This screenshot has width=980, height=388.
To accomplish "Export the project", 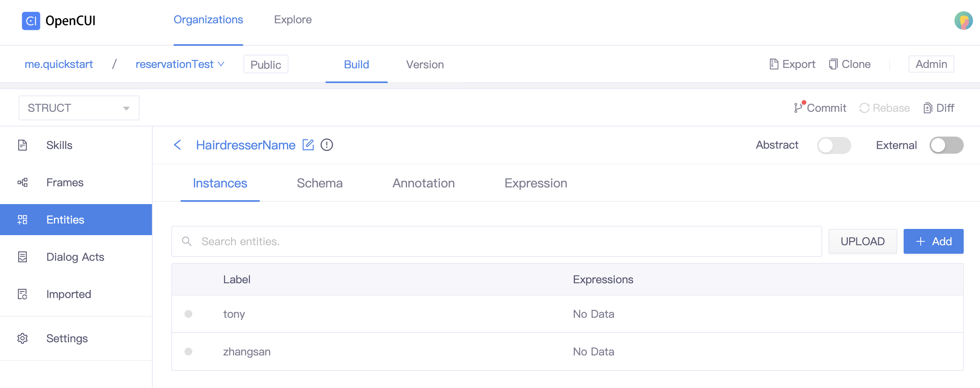I will click(x=792, y=64).
